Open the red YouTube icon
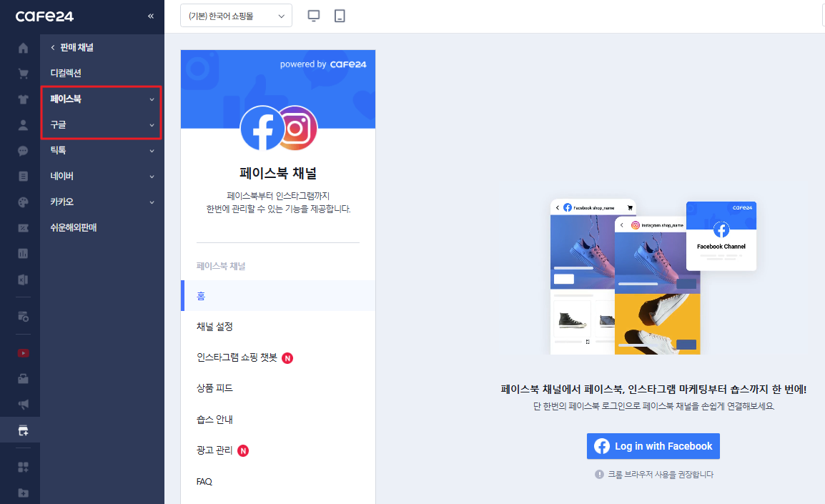Screen dimensions: 825x504 (23, 353)
